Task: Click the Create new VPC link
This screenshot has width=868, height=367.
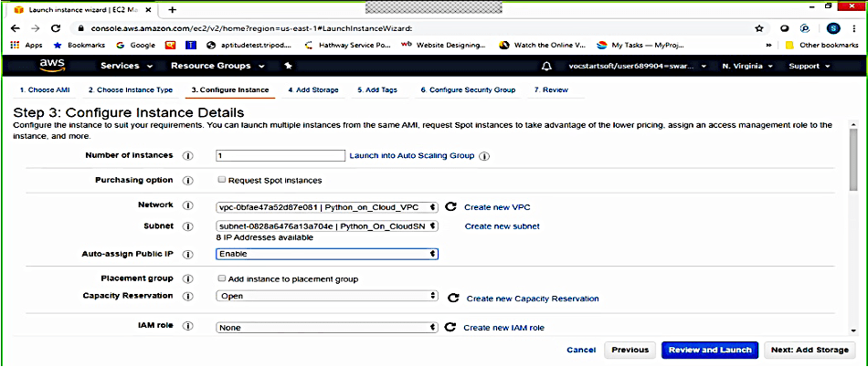Action: tap(496, 207)
